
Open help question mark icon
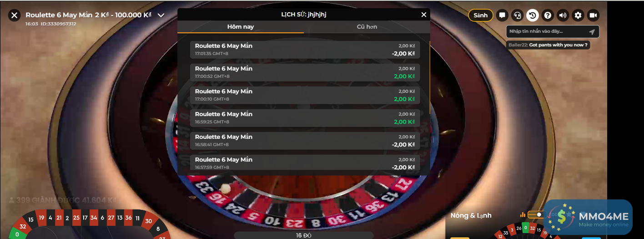[548, 15]
